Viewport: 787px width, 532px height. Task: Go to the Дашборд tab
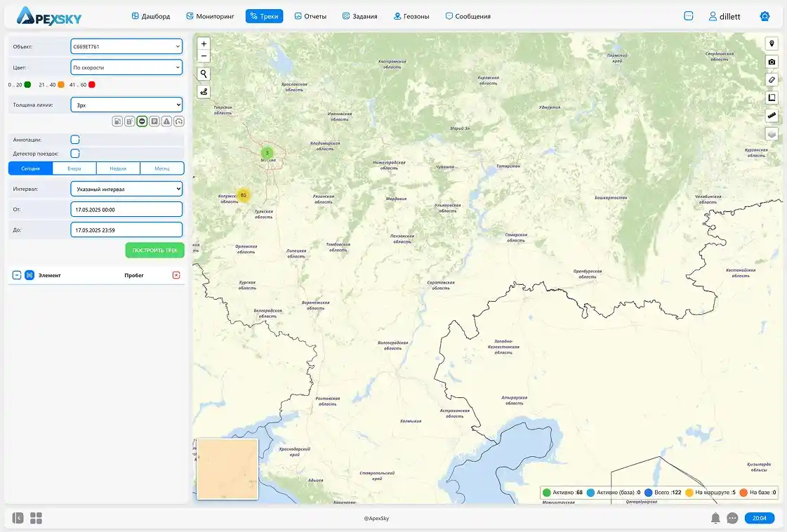pyautogui.click(x=151, y=16)
